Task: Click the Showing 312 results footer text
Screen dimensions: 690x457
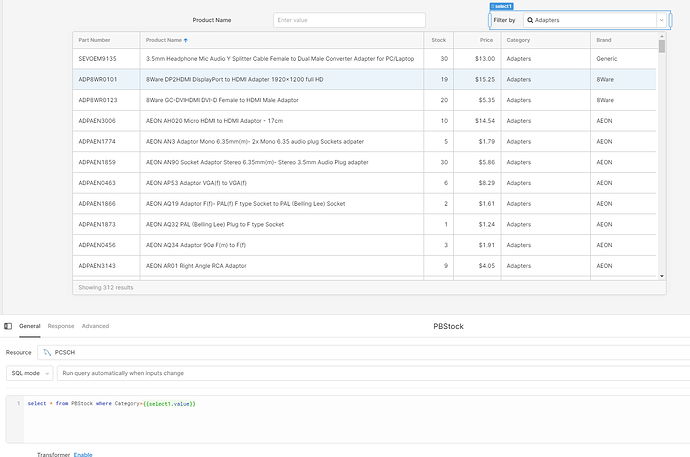Action: pos(106,288)
